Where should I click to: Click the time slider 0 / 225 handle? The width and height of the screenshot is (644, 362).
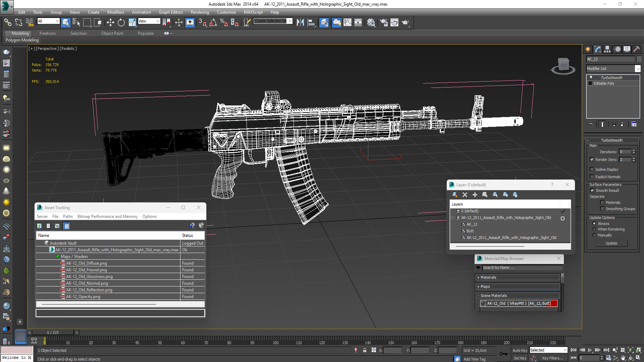pos(53,333)
